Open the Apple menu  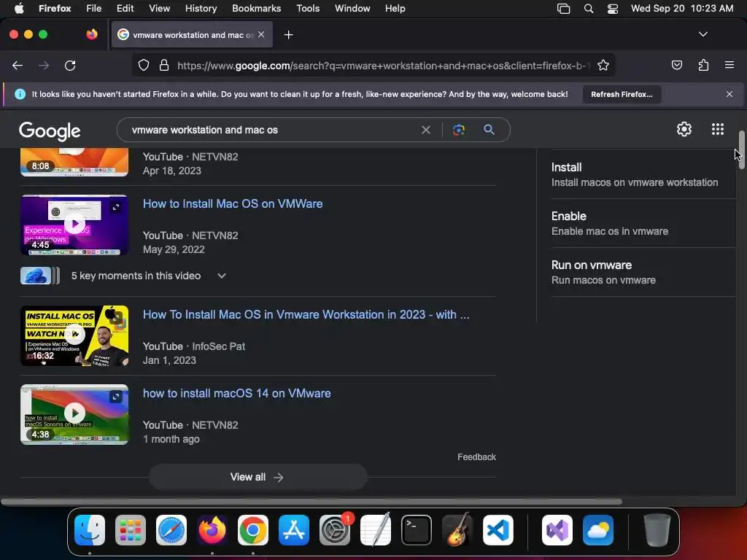[19, 9]
